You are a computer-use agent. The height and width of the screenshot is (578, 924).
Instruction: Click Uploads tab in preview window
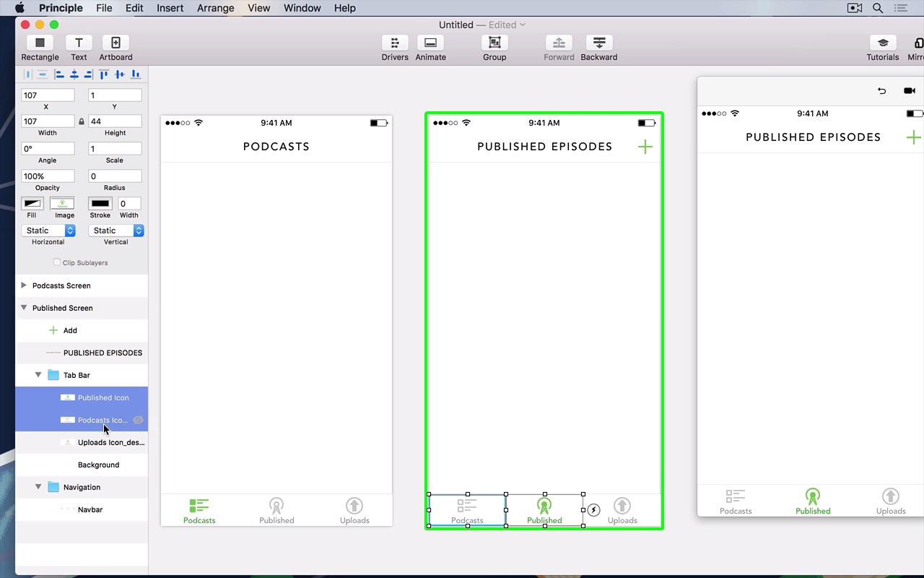pyautogui.click(x=891, y=501)
